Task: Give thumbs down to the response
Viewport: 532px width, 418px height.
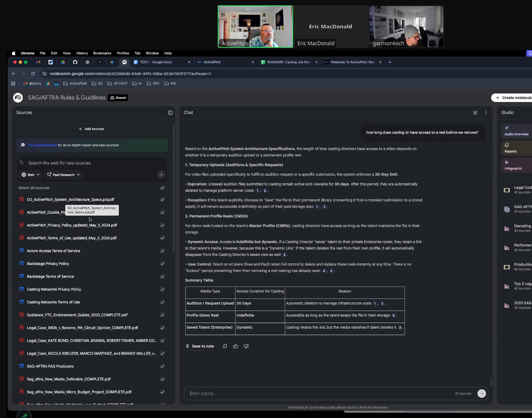Action: point(246,346)
